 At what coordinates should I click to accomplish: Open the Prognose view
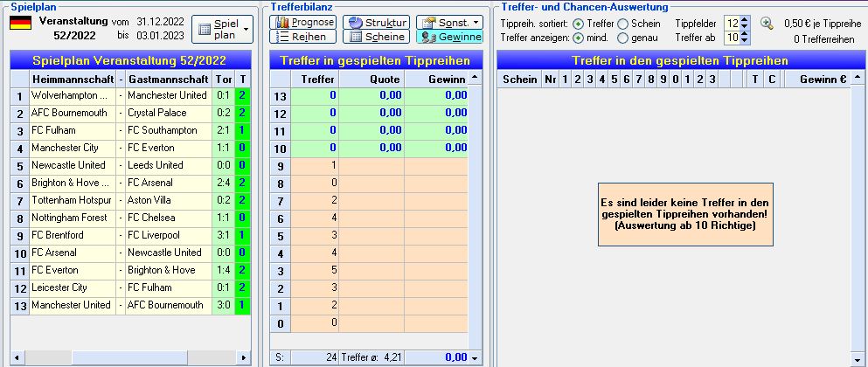point(302,22)
